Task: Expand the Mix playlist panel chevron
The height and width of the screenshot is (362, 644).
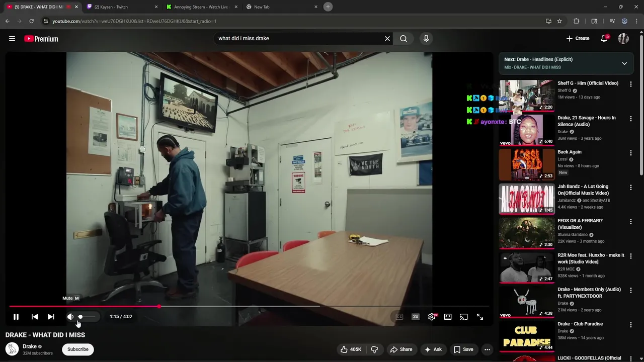Action: coord(624,63)
